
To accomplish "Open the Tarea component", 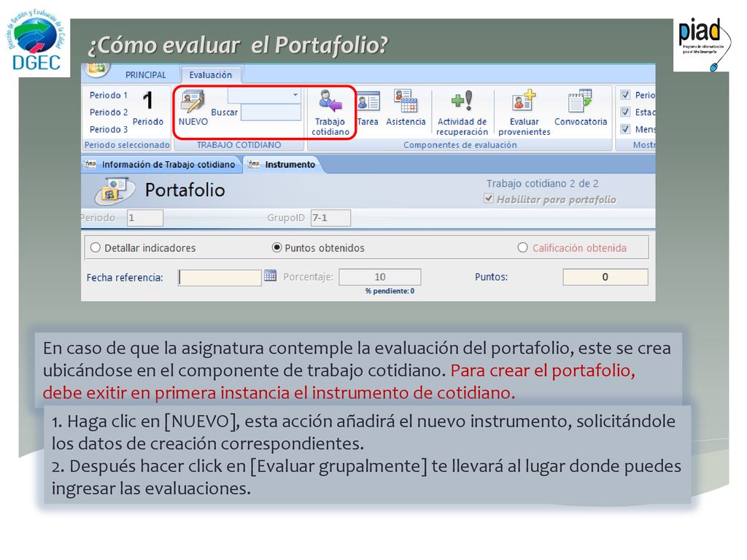I will pos(368,109).
